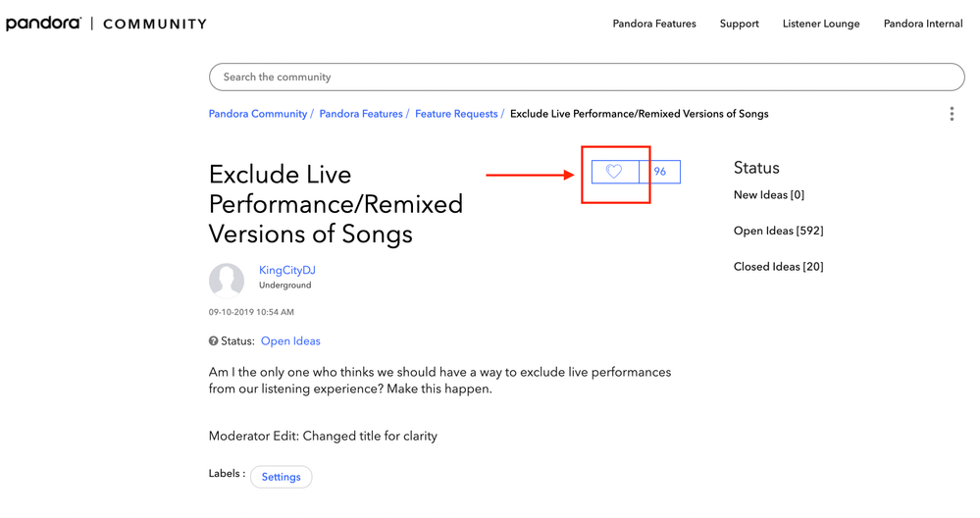
Task: Filter by New Ideas [0]
Action: [769, 195]
